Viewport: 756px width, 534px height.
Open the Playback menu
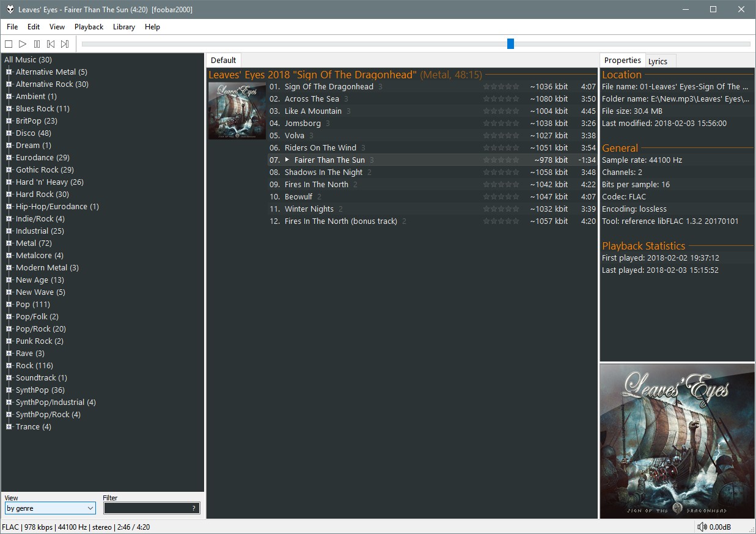(89, 27)
